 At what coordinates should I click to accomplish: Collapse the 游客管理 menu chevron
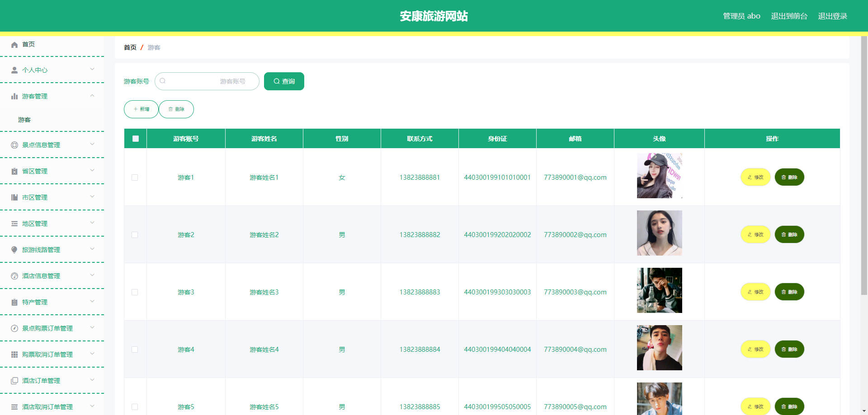tap(92, 95)
